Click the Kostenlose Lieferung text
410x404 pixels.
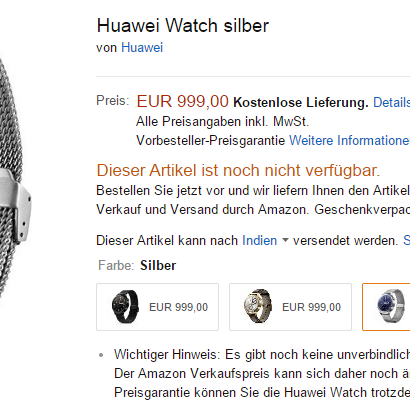click(x=301, y=102)
